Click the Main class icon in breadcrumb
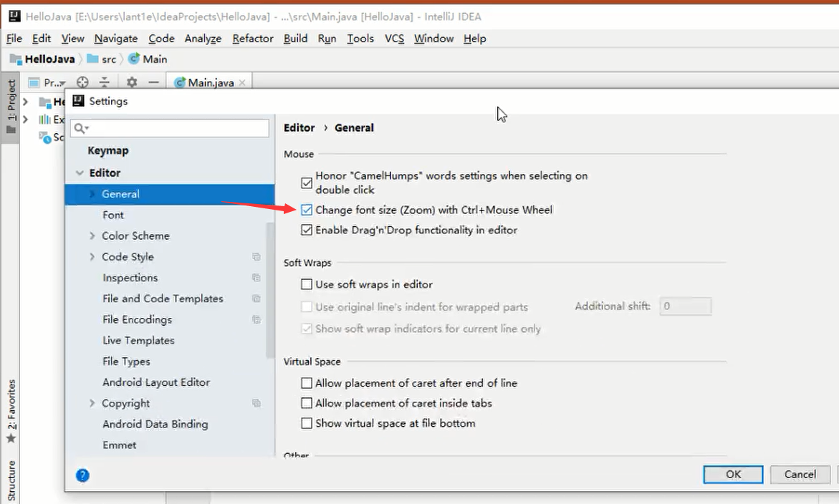 (x=134, y=59)
